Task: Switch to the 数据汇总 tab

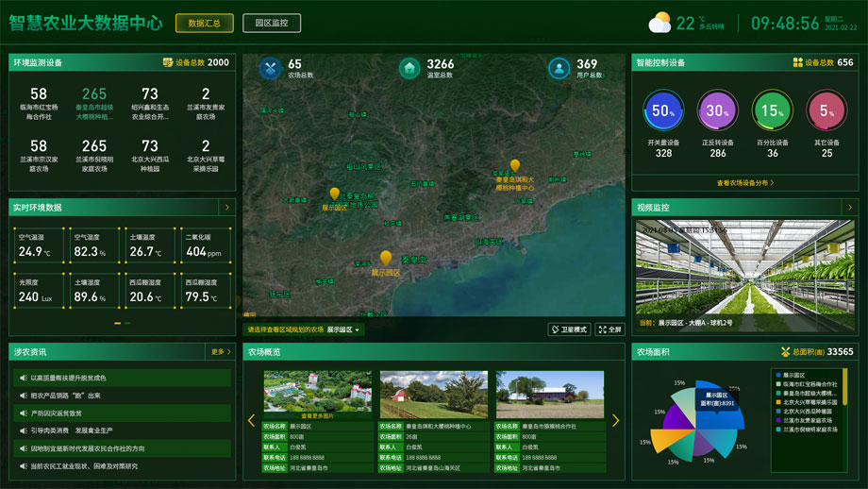Action: click(204, 23)
